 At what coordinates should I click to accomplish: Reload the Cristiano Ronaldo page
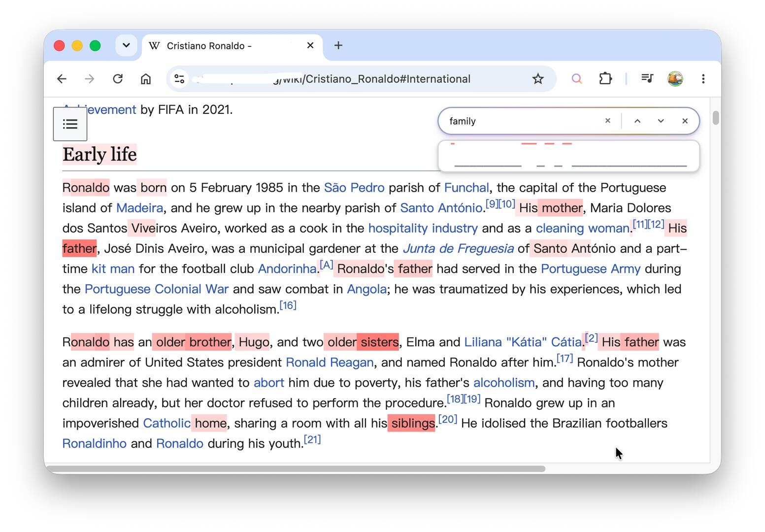[118, 79]
